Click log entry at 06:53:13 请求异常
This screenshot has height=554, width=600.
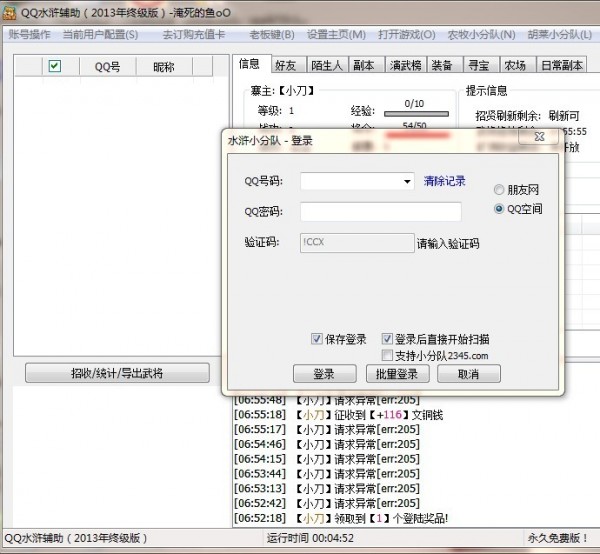pyautogui.click(x=327, y=489)
